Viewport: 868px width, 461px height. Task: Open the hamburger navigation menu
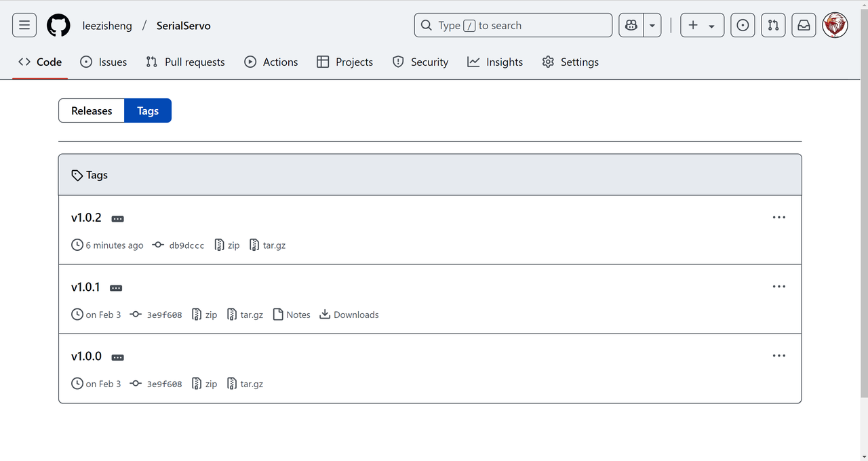coord(24,26)
